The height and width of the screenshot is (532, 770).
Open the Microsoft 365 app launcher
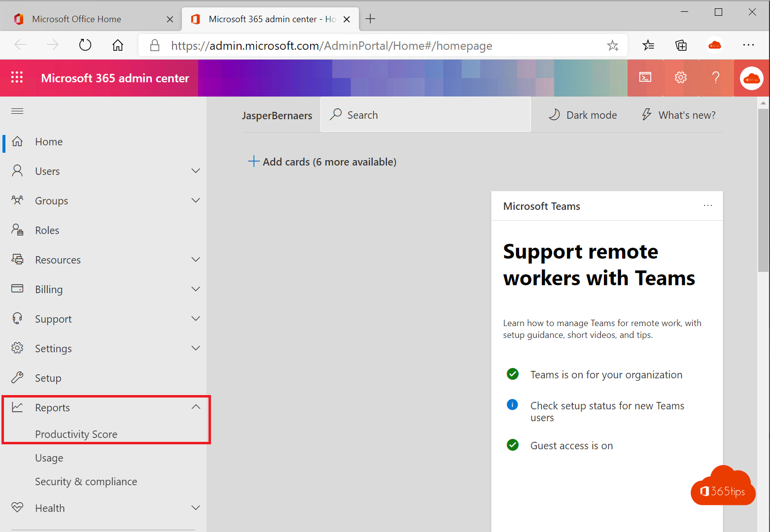[17, 77]
